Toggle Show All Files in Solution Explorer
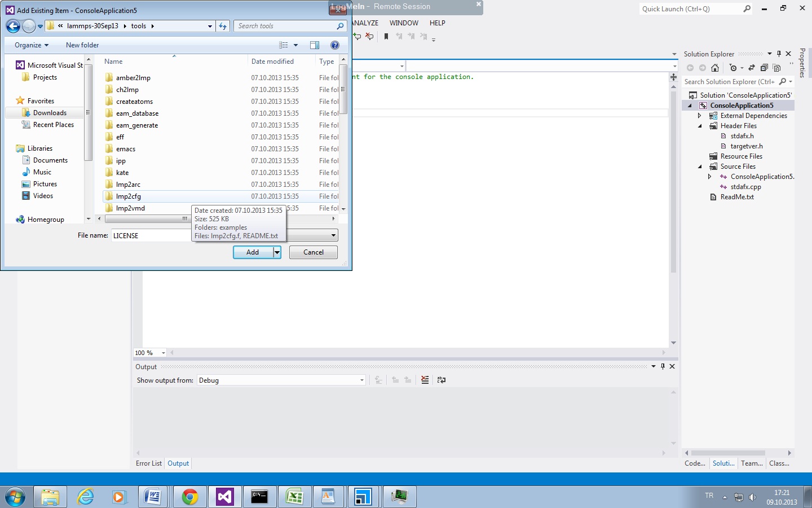This screenshot has width=812, height=508. [776, 68]
